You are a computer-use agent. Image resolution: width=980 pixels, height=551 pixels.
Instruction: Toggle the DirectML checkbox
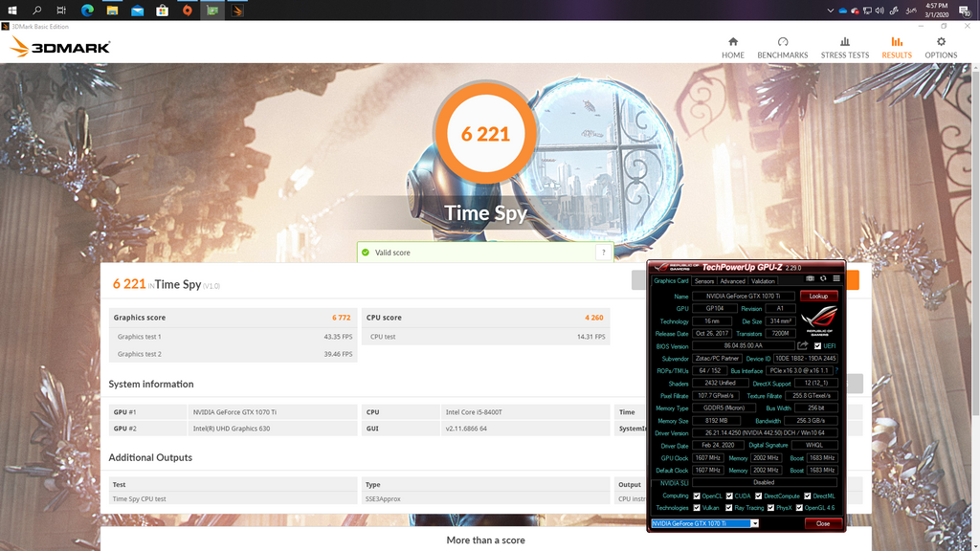[x=808, y=496]
